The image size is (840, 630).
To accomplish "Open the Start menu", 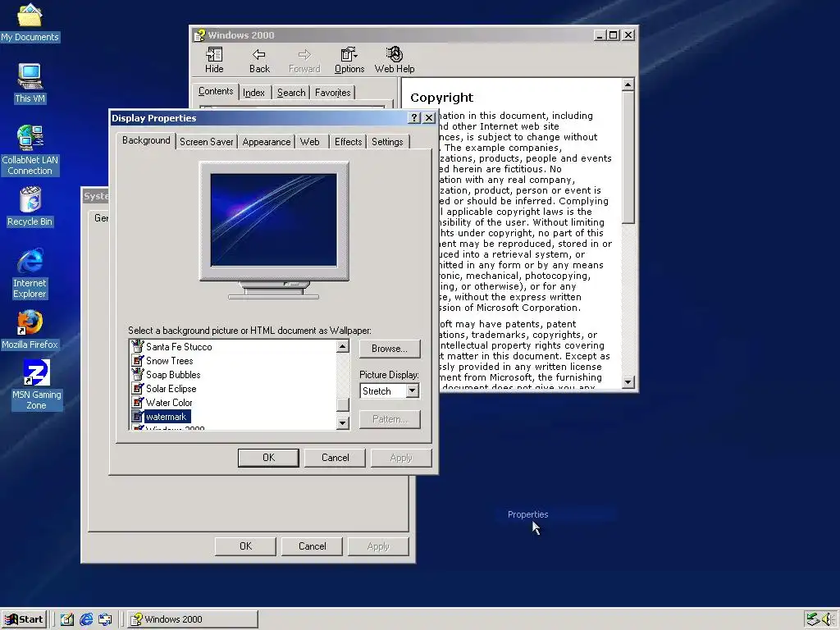I will click(x=24, y=619).
